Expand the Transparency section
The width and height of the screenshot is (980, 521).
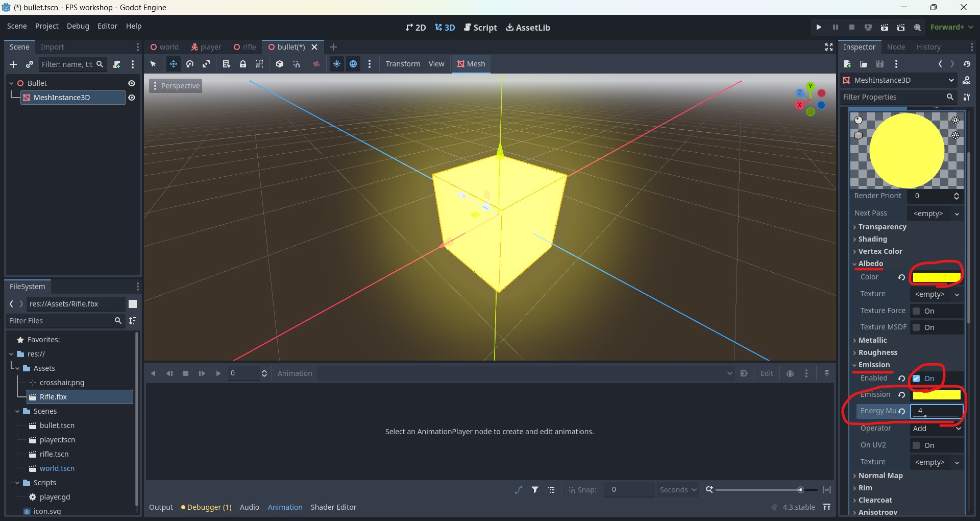[882, 227]
